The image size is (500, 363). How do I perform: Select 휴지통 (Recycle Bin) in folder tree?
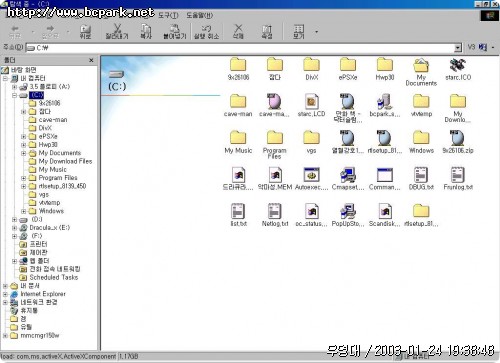click(x=29, y=311)
